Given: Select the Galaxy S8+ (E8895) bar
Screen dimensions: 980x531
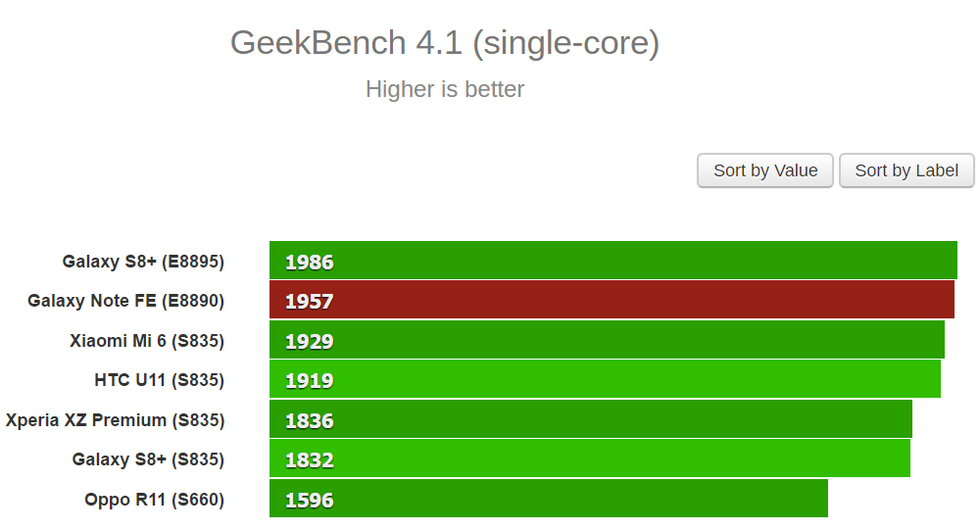Looking at the screenshot, I should [612, 261].
